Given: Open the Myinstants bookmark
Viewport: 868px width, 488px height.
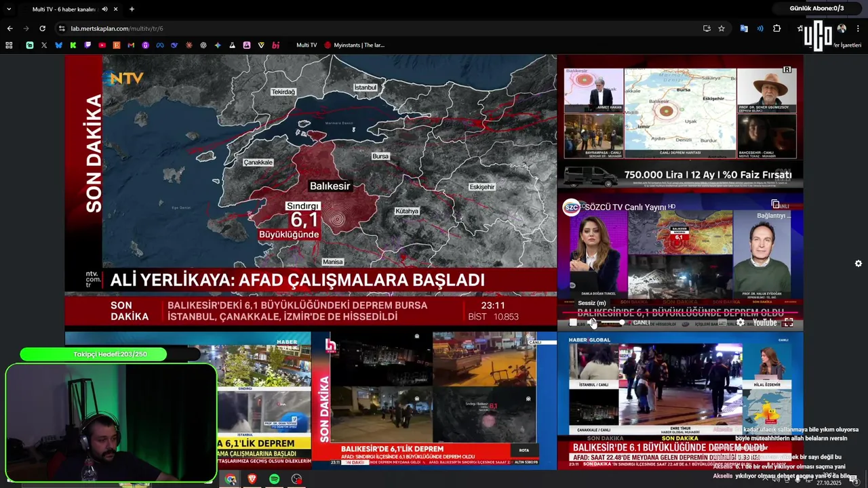Looking at the screenshot, I should 354,45.
